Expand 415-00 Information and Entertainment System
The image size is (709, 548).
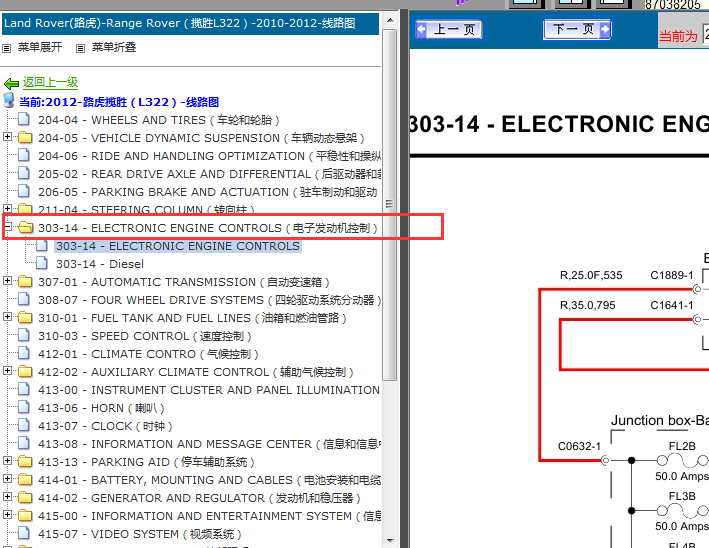tap(7, 515)
